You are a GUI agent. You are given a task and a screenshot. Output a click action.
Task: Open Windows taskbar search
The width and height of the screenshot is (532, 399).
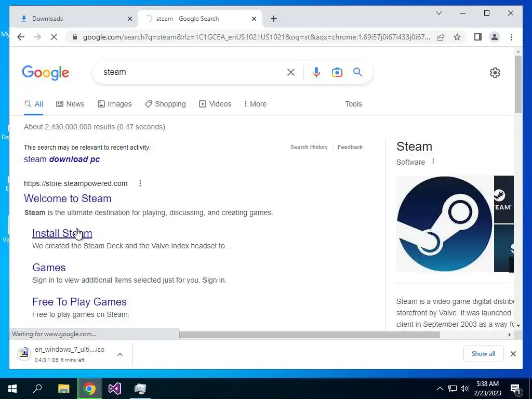coord(37,389)
